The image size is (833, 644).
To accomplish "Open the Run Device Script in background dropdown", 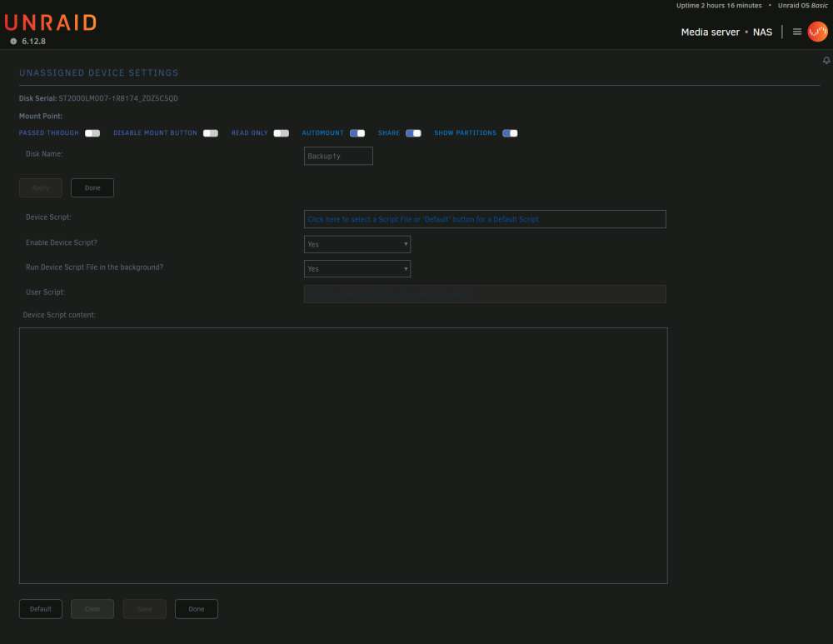I will tap(357, 269).
